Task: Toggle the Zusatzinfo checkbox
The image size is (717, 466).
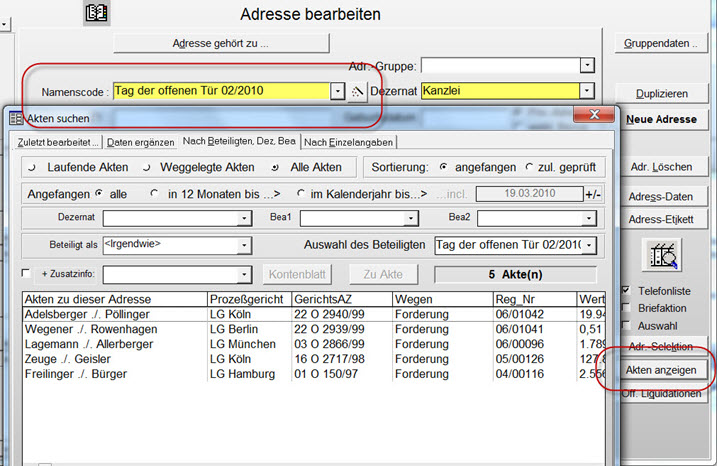Action: [x=27, y=274]
